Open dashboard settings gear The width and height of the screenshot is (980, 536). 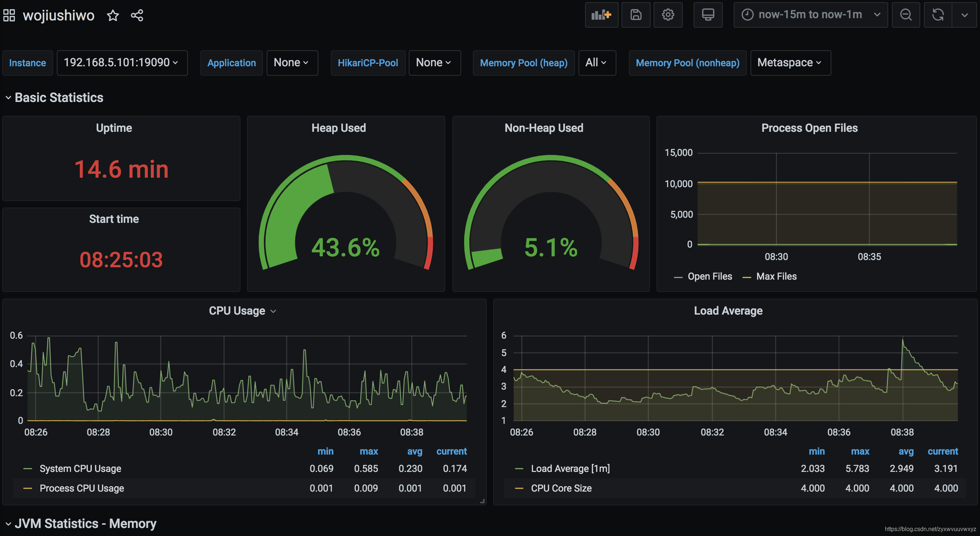668,15
